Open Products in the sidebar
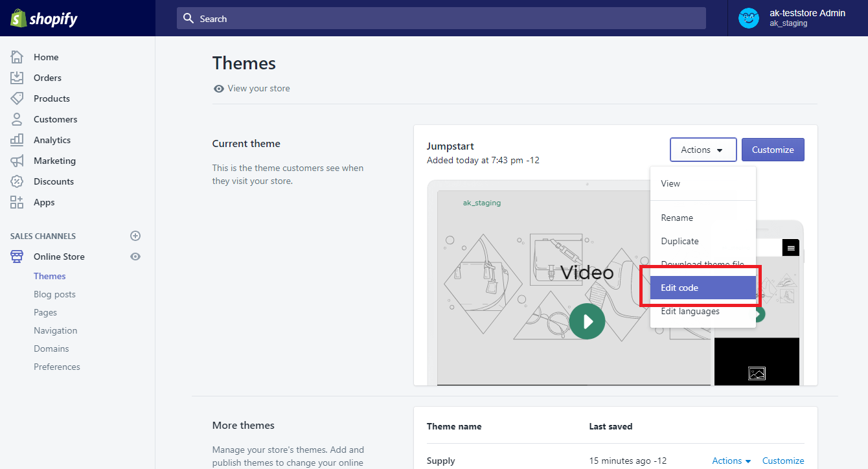The height and width of the screenshot is (469, 868). point(52,98)
